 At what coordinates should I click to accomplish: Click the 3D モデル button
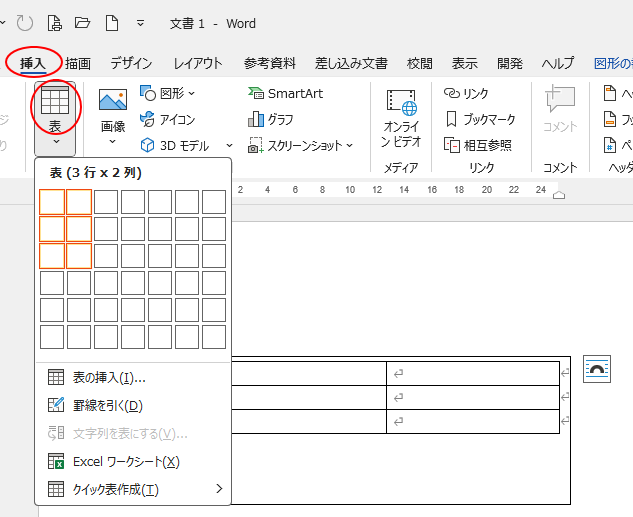pyautogui.click(x=175, y=145)
